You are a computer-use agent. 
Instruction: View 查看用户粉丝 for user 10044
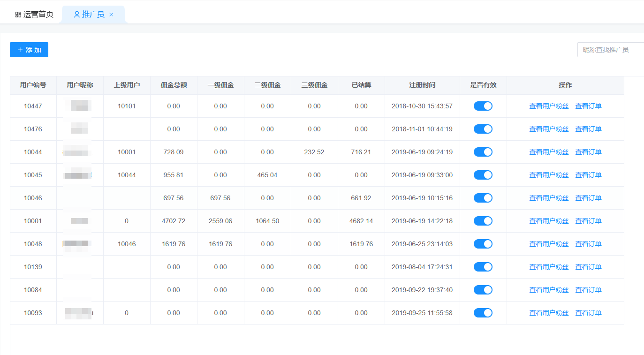[549, 152]
